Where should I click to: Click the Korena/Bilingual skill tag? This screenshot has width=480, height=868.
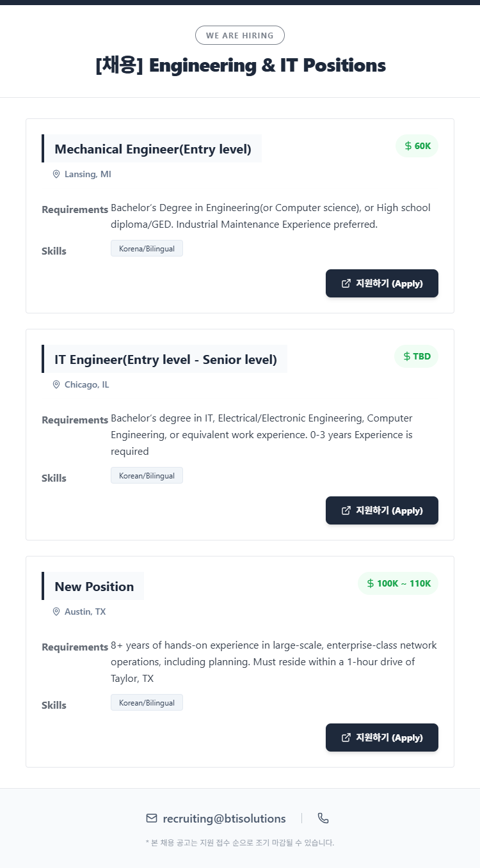point(147,248)
